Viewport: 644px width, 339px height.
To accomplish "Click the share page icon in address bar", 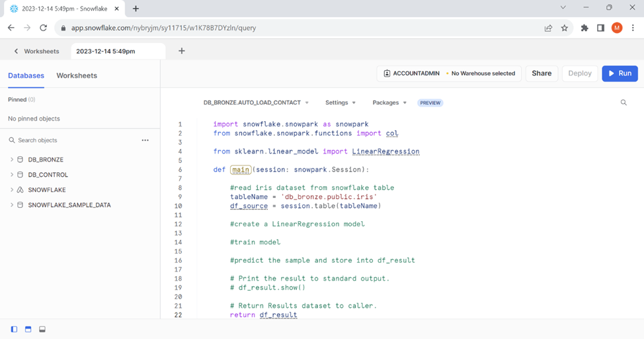I will click(x=548, y=28).
